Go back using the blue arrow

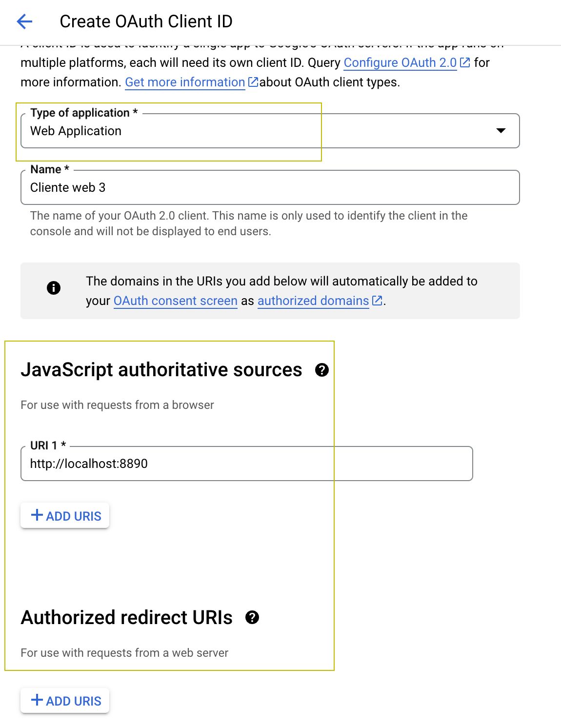click(x=24, y=21)
